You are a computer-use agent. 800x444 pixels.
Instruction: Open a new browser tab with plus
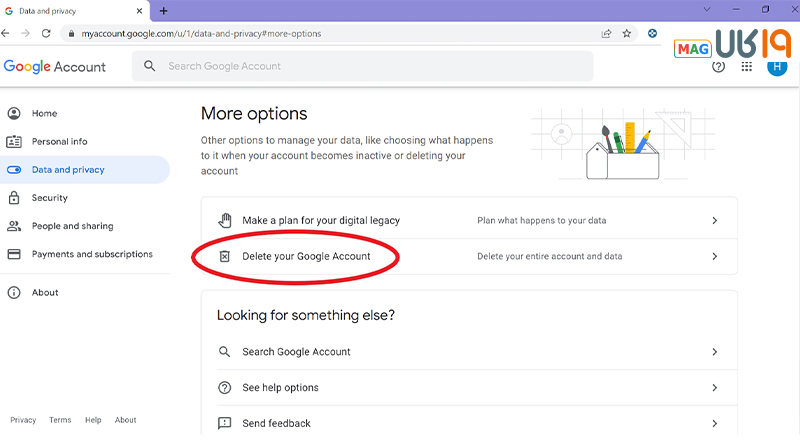click(163, 11)
